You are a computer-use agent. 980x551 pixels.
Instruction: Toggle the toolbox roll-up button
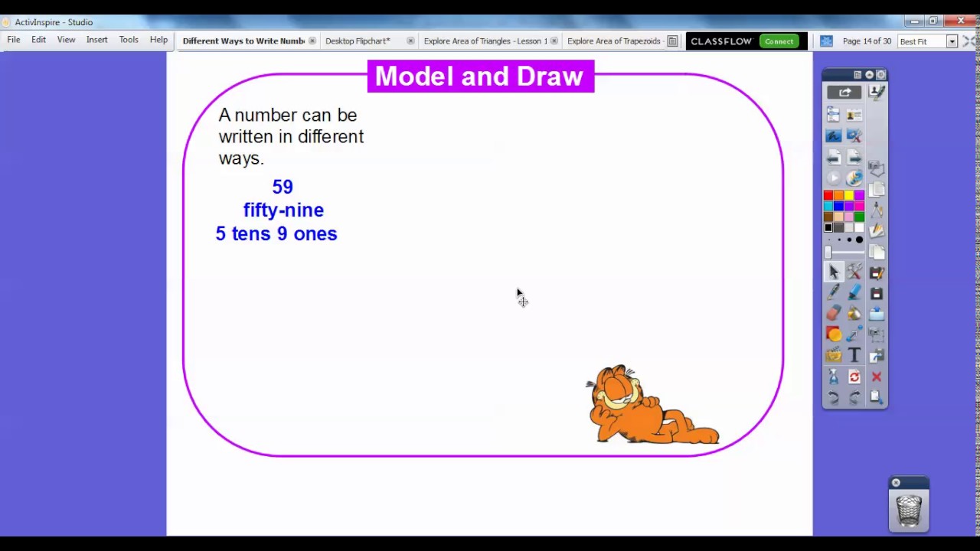pyautogui.click(x=869, y=75)
